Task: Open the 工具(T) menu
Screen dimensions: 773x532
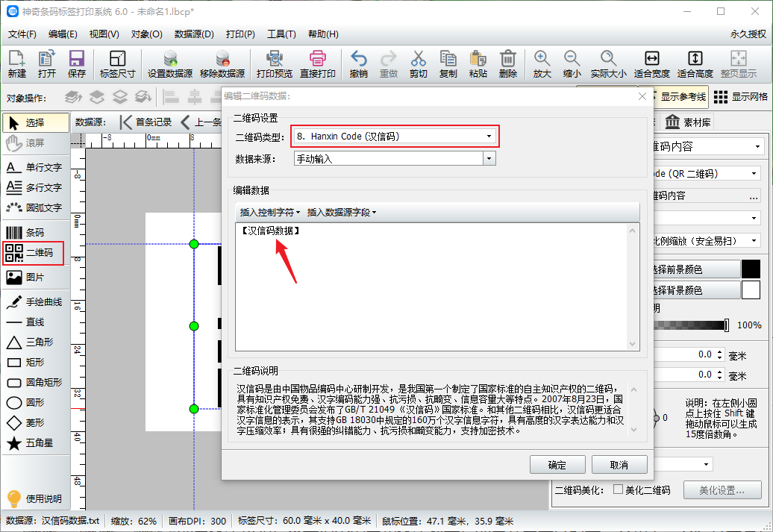Action: coord(281,34)
